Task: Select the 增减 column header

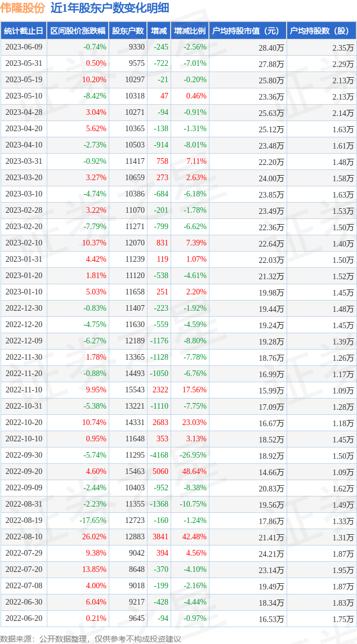Action: tap(159, 31)
